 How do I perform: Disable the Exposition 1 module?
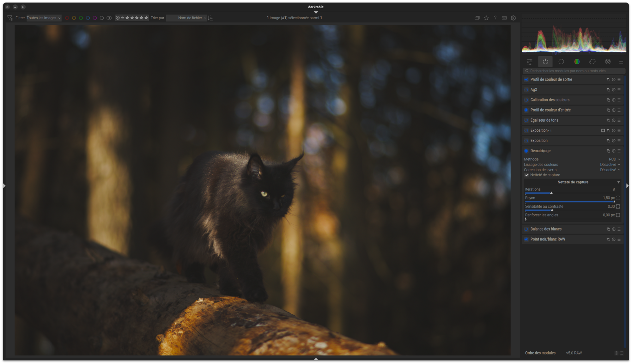pos(526,130)
